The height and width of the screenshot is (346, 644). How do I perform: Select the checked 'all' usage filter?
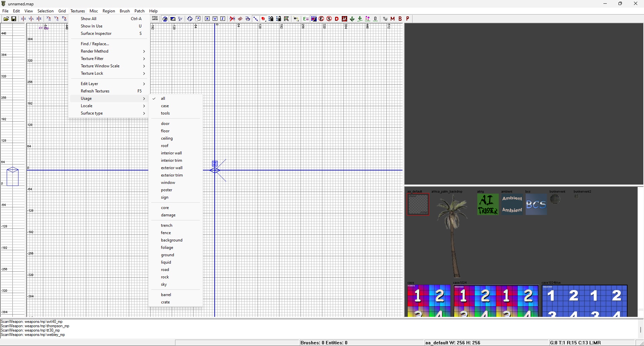pos(163,98)
